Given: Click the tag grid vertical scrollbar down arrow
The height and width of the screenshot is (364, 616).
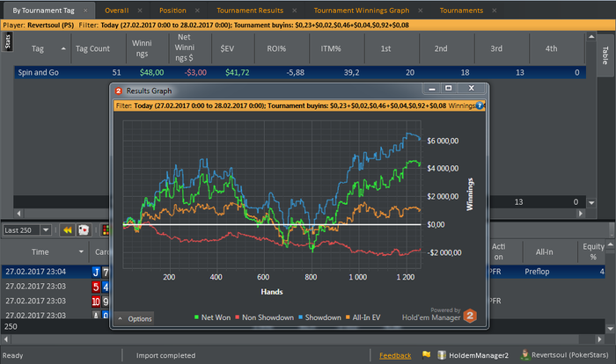Looking at the screenshot, I should 591,202.
